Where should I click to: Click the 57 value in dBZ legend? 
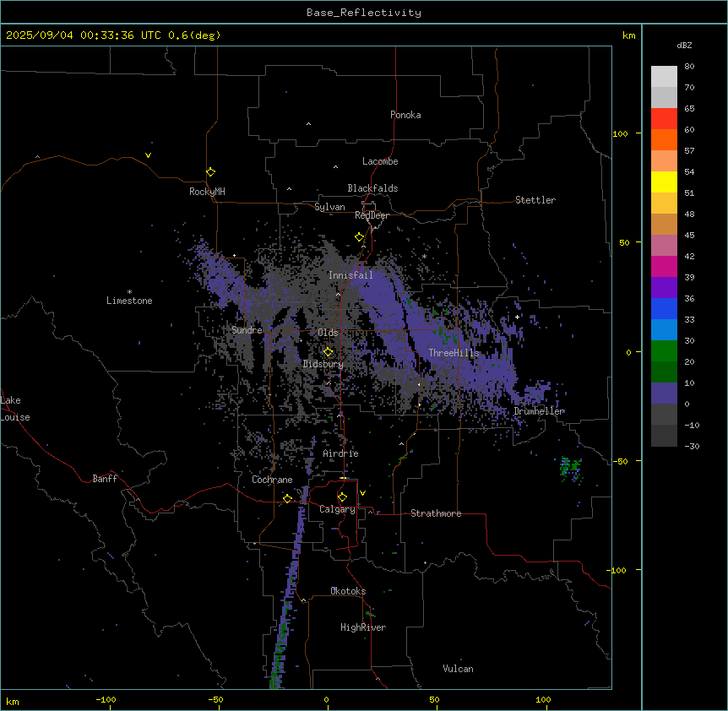[x=689, y=151]
